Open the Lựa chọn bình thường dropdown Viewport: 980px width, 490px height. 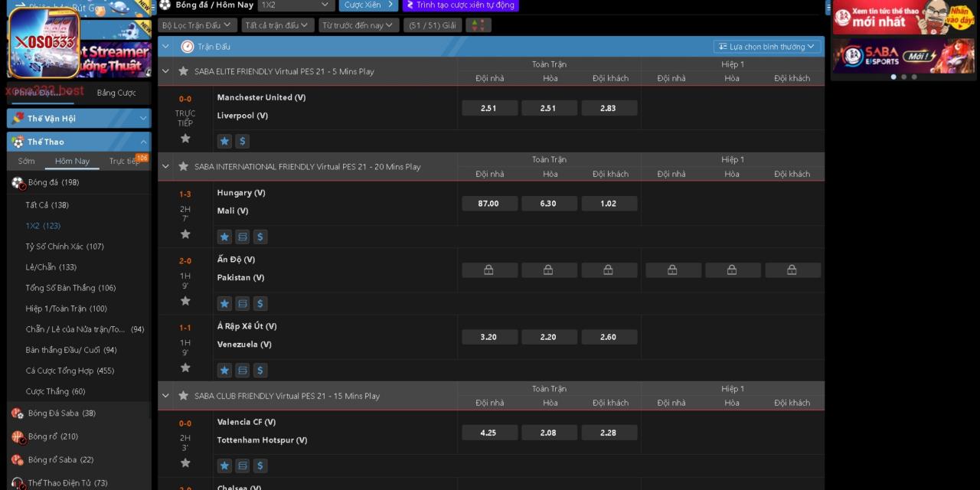click(x=767, y=47)
